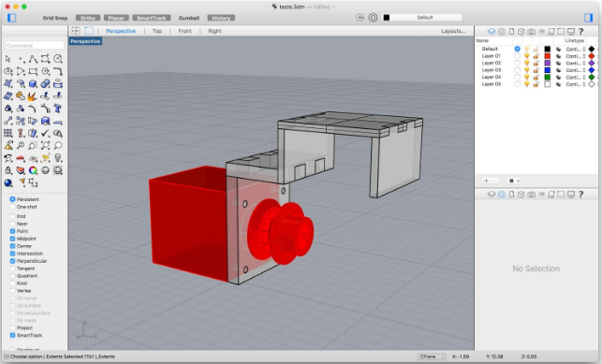Click the padlock Lock Objects tool
This screenshot has width=602, height=364.
coord(8,170)
